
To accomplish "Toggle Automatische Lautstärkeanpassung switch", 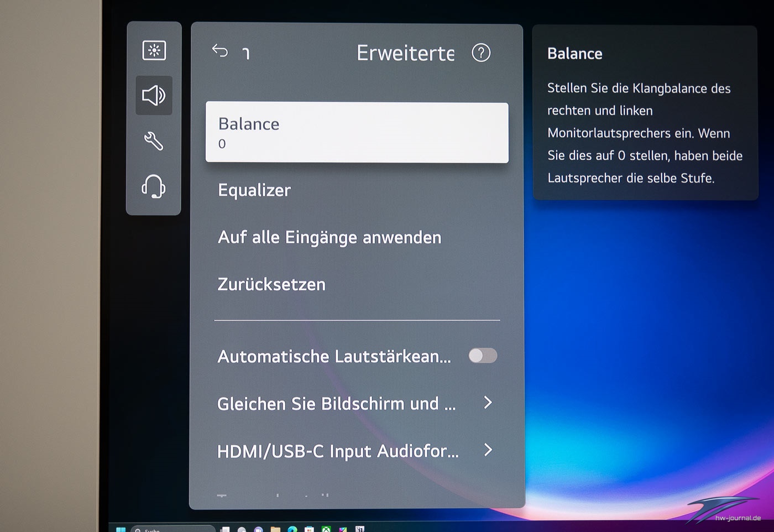I will (x=483, y=356).
